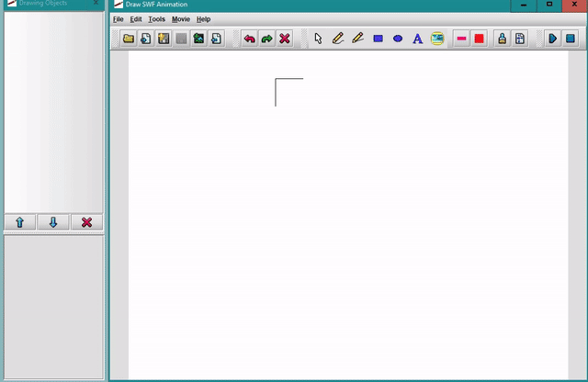
Task: Click the document properties page icon
Action: click(x=520, y=39)
